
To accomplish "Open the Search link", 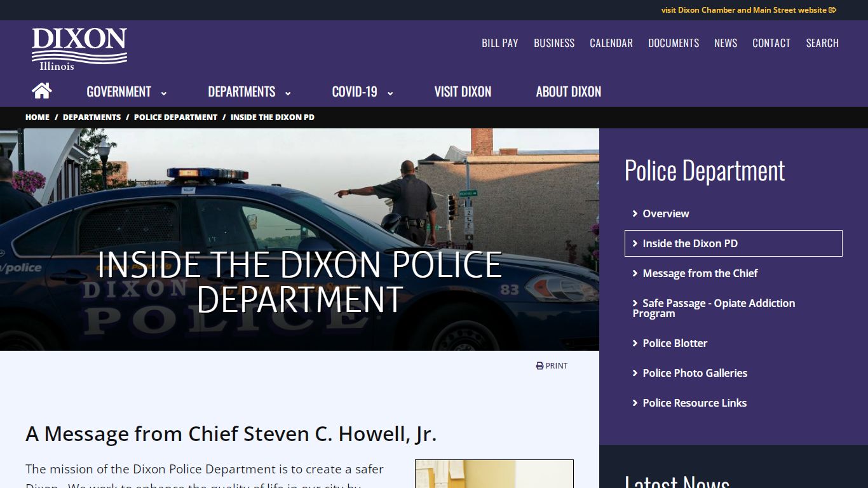I will (x=822, y=43).
